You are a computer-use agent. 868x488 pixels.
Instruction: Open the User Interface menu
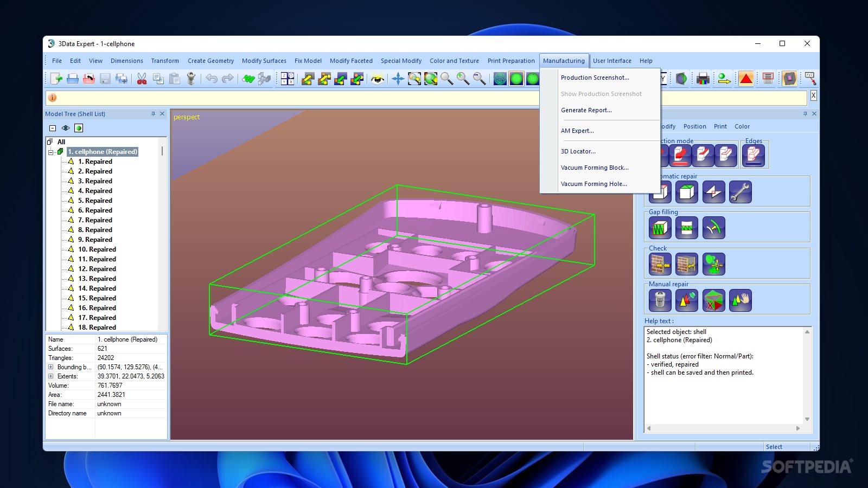pyautogui.click(x=612, y=61)
